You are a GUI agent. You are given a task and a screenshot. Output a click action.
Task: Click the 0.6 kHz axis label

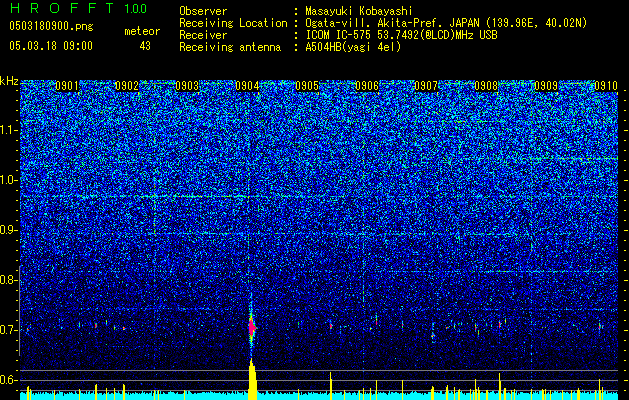(x=9, y=380)
